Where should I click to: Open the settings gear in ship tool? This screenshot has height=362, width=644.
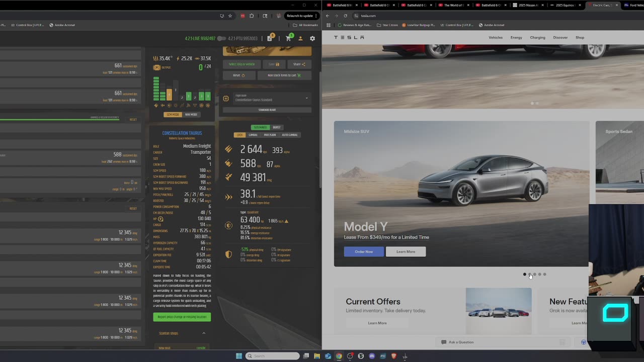point(312,39)
